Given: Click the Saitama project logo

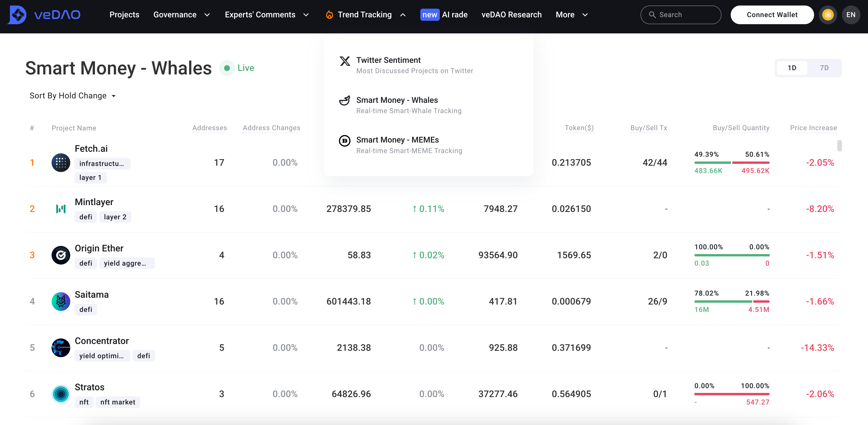Looking at the screenshot, I should 61,301.
